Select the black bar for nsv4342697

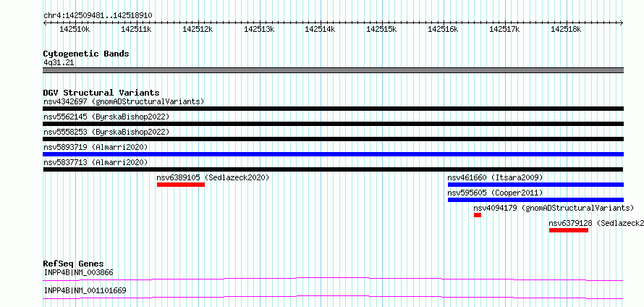point(333,109)
